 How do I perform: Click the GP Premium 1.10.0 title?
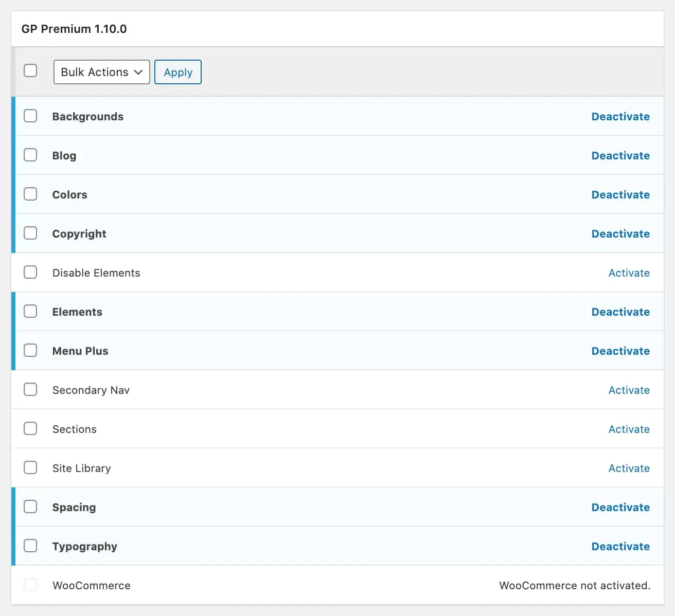click(74, 29)
